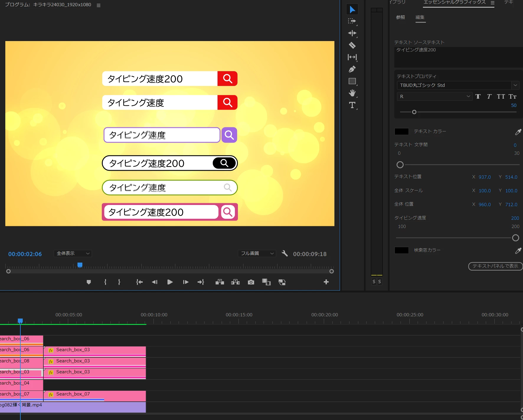The height and width of the screenshot is (420, 523).
Task: Toggle faux italic text style
Action: 489,97
